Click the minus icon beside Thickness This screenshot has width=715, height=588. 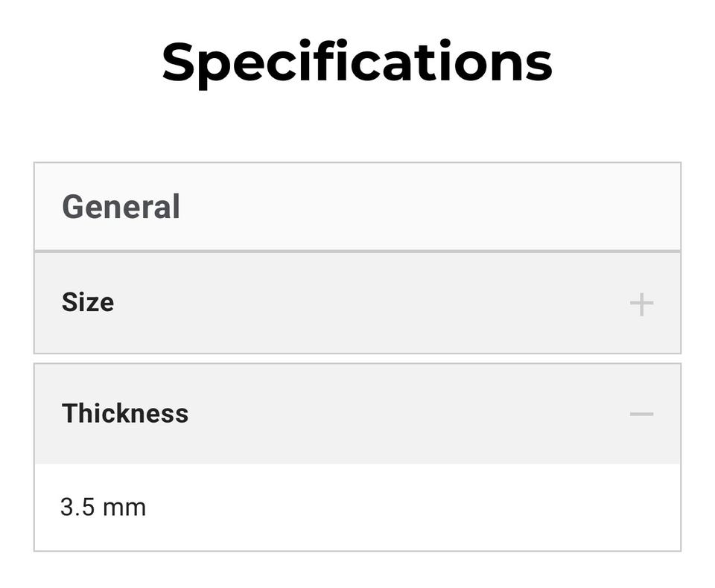[641, 414]
